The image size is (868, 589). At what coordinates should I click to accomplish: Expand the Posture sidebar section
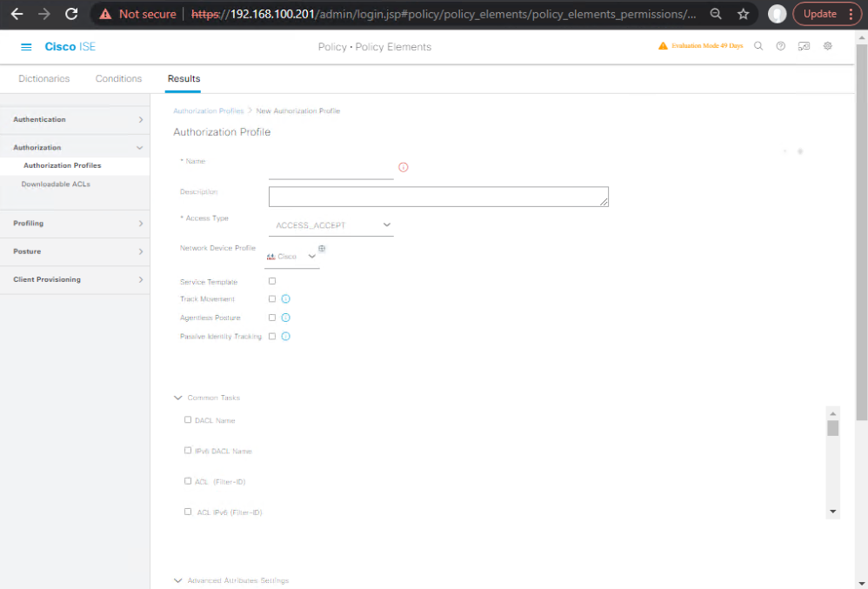[75, 252]
